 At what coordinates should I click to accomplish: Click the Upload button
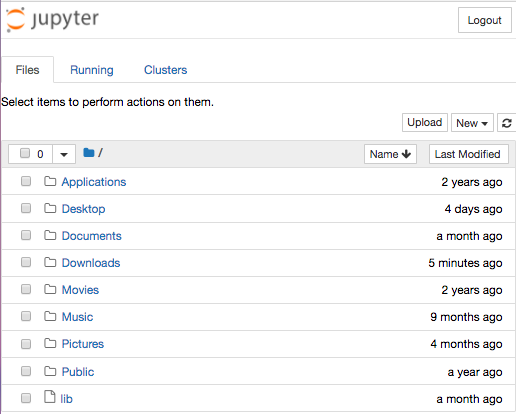coord(425,123)
